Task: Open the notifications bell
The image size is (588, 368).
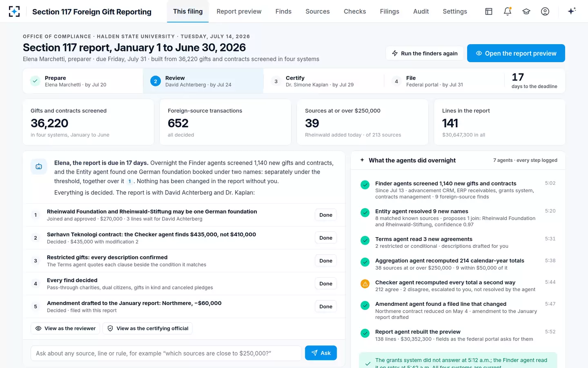Action: (508, 11)
